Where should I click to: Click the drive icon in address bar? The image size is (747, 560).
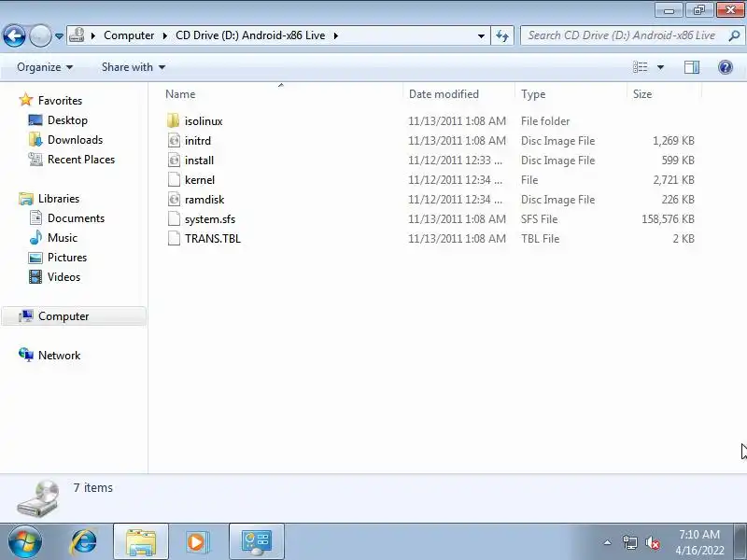(77, 35)
